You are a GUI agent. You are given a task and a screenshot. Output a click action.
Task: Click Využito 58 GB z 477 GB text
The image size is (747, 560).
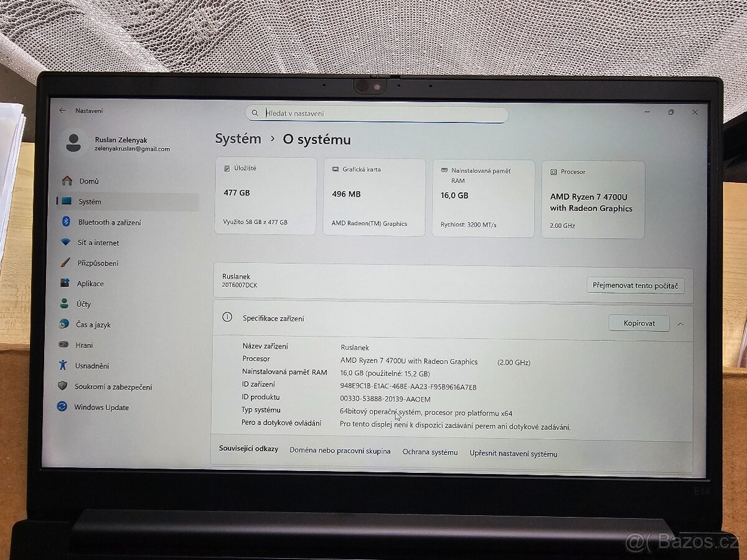point(255,222)
